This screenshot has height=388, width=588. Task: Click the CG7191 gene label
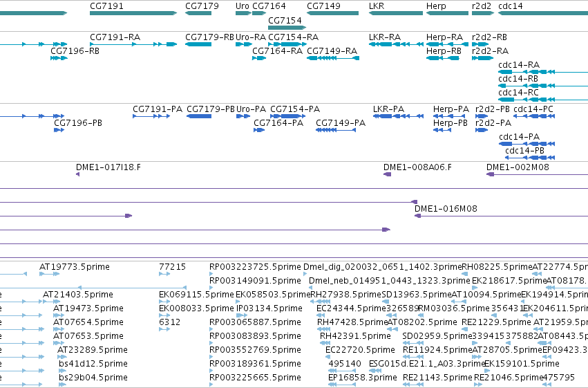tap(106, 6)
